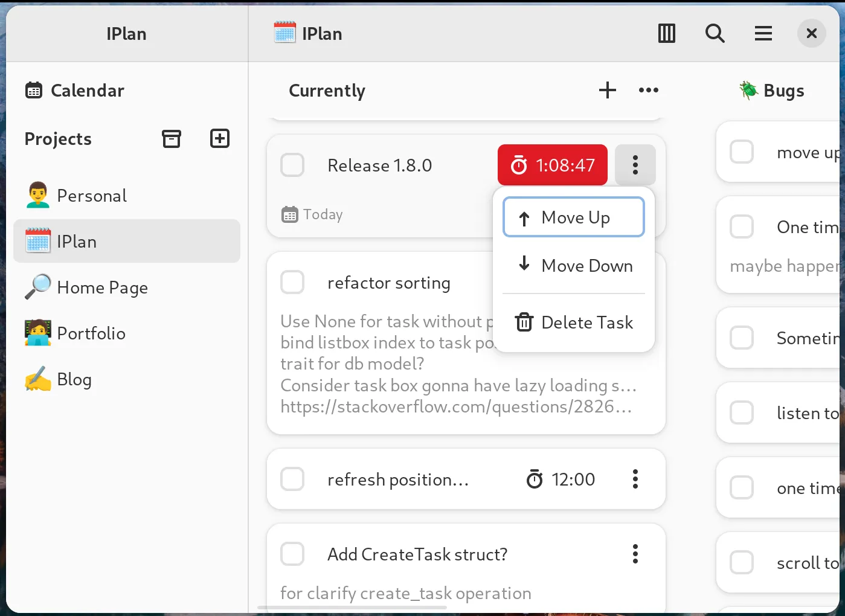The height and width of the screenshot is (616, 845).
Task: Click the search magnifier icon
Action: [715, 34]
